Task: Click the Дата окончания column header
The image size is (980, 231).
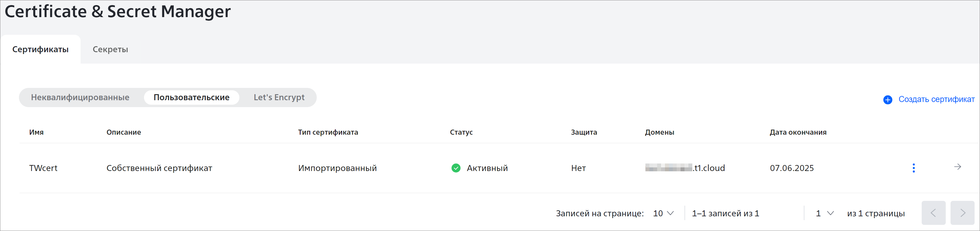Action: tap(798, 132)
